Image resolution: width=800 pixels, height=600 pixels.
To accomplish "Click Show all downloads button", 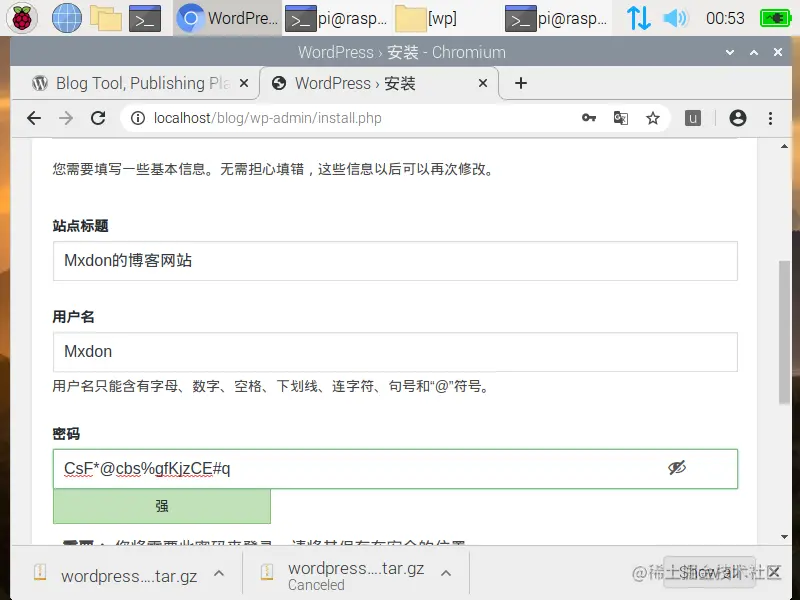I will [x=709, y=572].
